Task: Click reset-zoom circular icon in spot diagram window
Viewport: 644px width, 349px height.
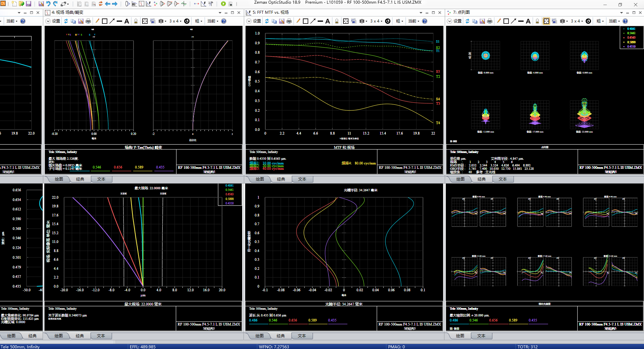Action: point(588,21)
